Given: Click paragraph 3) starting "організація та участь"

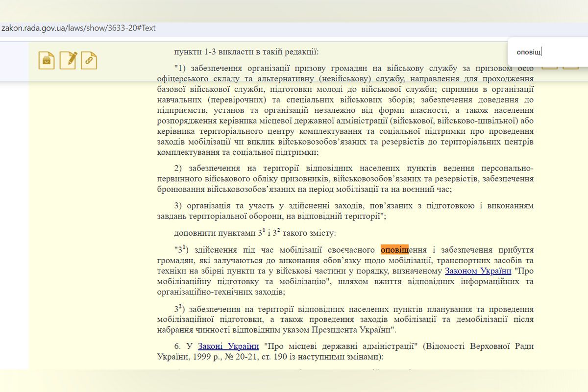Looking at the screenshot, I should 345,211.
